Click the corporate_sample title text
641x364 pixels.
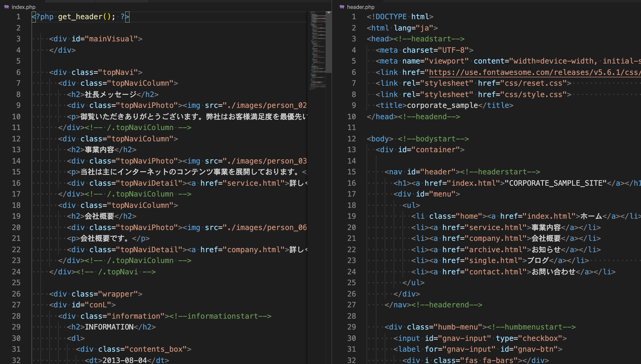[x=442, y=105]
